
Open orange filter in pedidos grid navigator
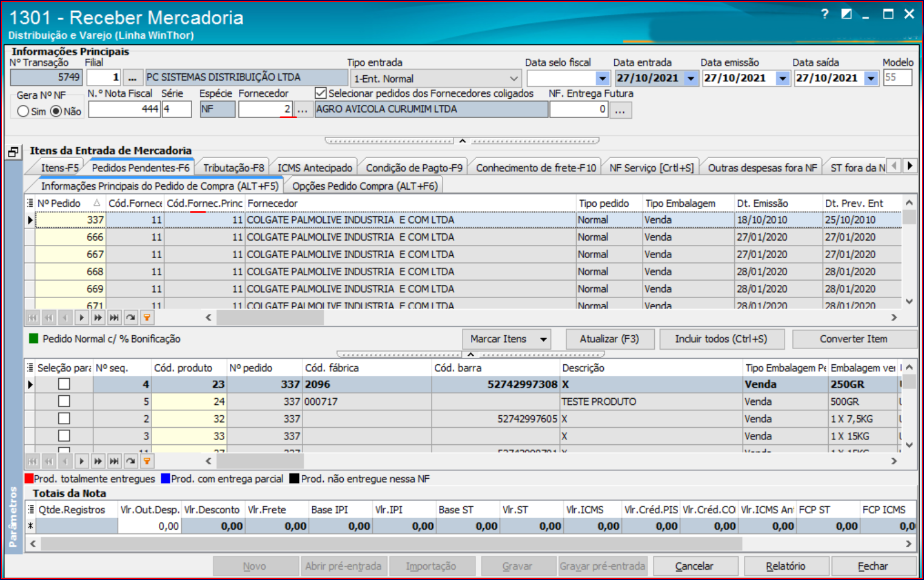coord(147,318)
